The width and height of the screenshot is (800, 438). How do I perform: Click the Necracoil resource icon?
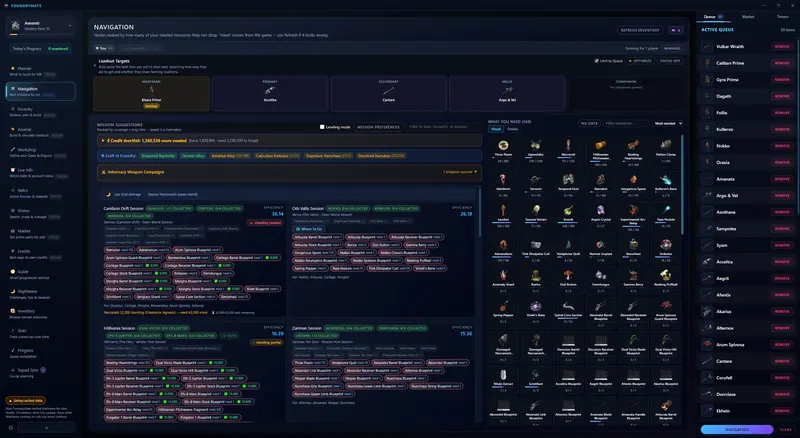[x=568, y=145]
